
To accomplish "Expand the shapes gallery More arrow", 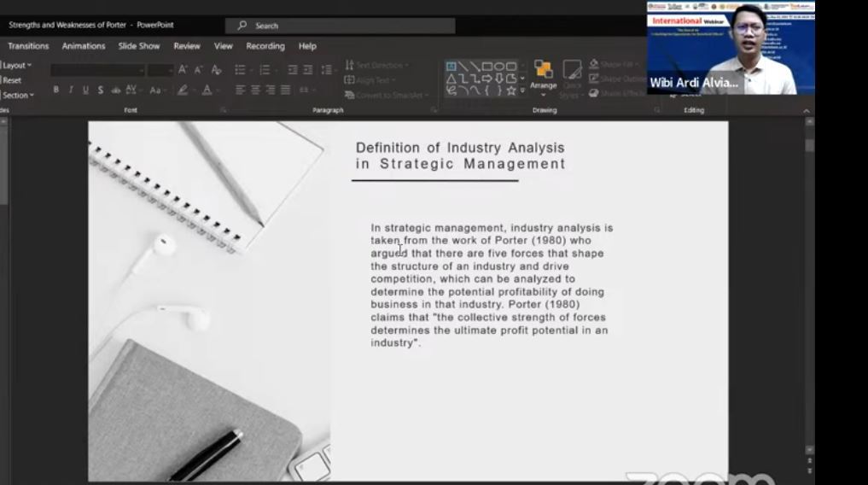I will (x=522, y=91).
